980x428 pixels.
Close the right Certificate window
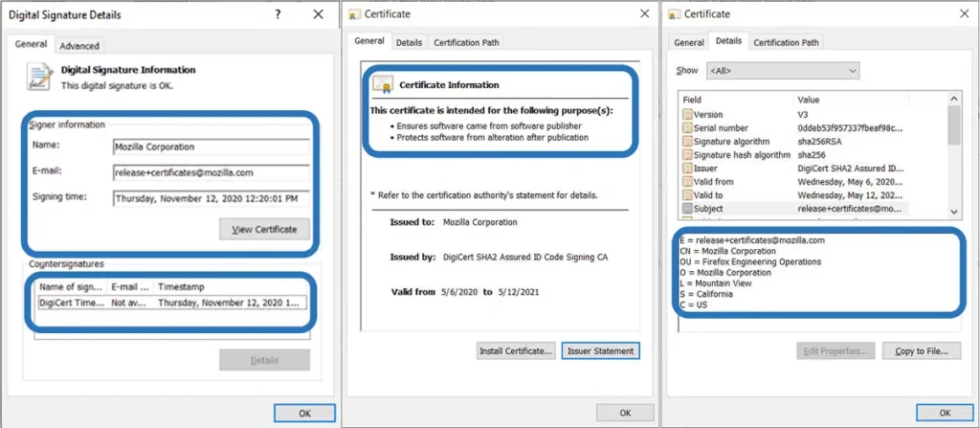click(x=964, y=13)
